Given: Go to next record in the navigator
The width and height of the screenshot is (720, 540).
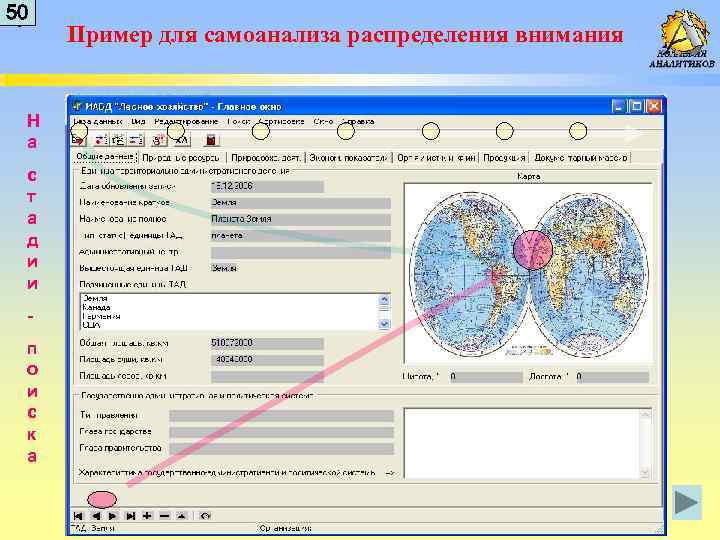Looking at the screenshot, I should click(x=113, y=516).
